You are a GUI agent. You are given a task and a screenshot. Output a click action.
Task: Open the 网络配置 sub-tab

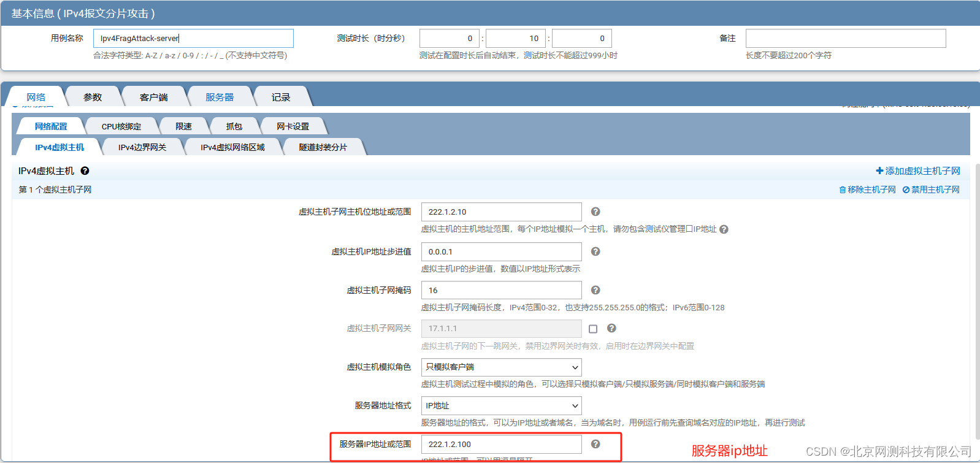click(51, 126)
